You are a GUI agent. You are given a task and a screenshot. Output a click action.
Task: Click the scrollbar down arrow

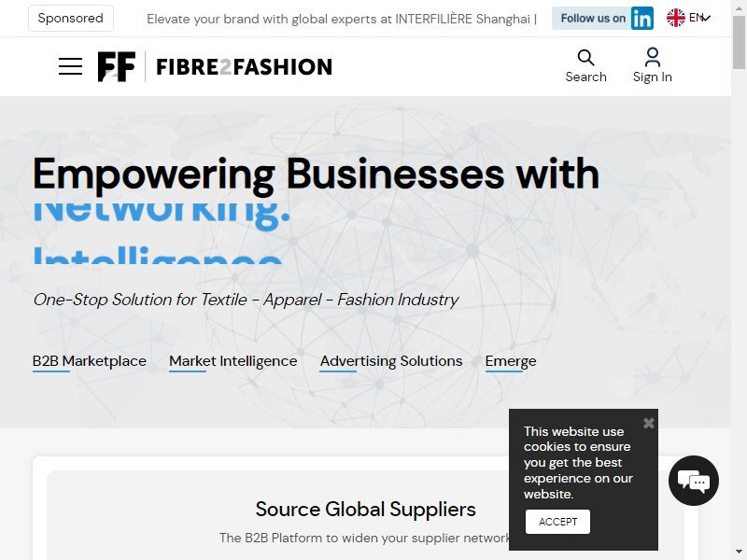click(x=739, y=553)
